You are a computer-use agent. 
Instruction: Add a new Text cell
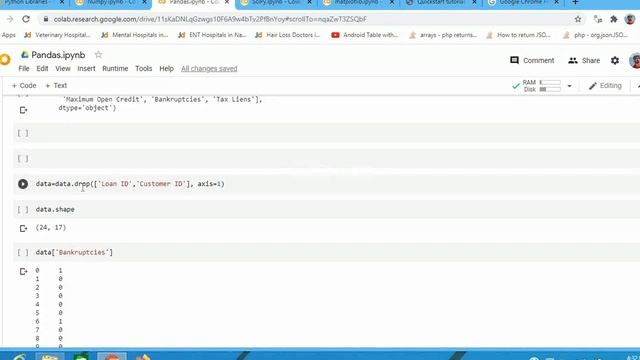point(56,85)
